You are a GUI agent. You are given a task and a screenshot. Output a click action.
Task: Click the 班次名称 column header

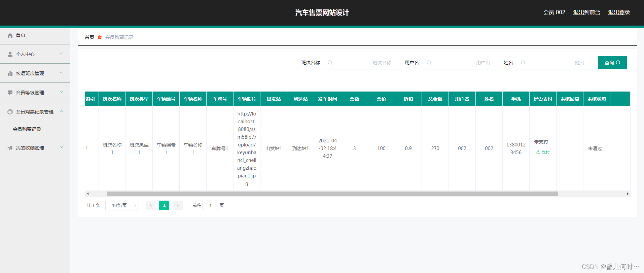[112, 99]
